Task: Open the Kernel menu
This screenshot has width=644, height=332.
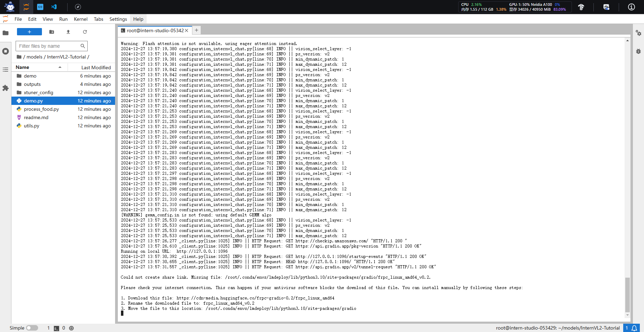Action: [80, 19]
